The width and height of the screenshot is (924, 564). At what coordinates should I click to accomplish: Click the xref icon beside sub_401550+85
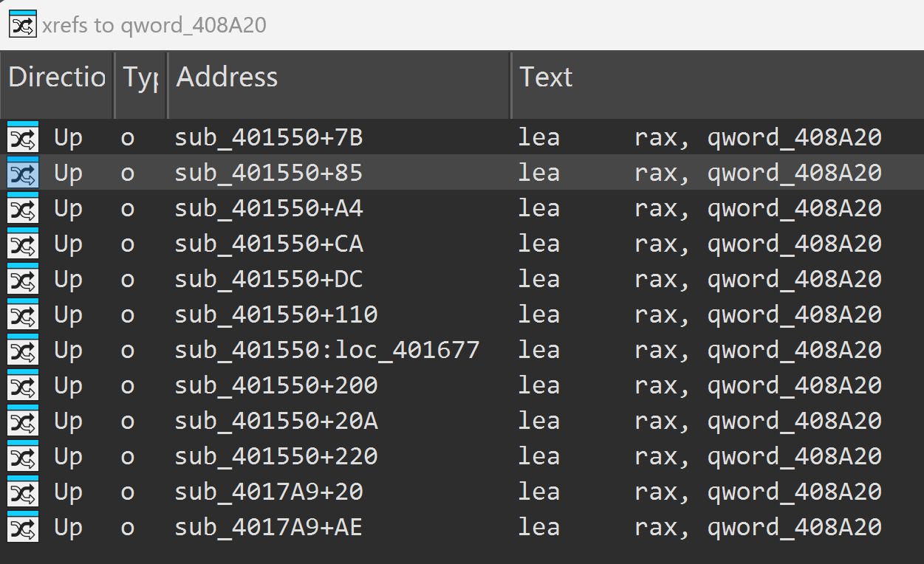click(x=23, y=173)
